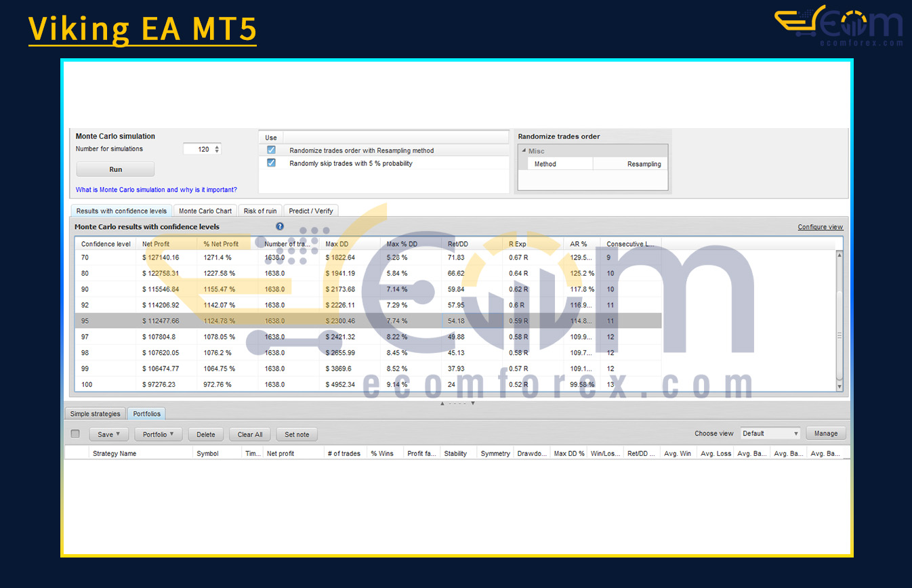Click the # of trades column header
This screenshot has height=588, width=912.
345,453
